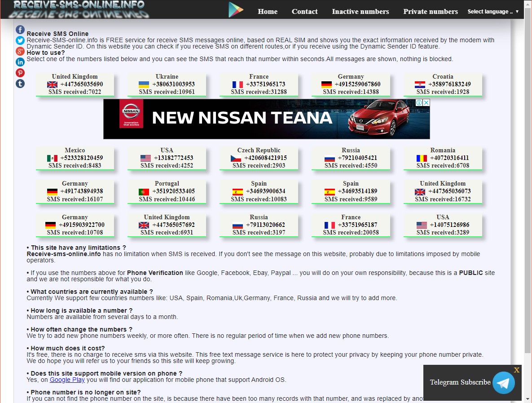The width and height of the screenshot is (532, 403).
Task: Click the page vertical scrollbar
Action: pos(528,180)
